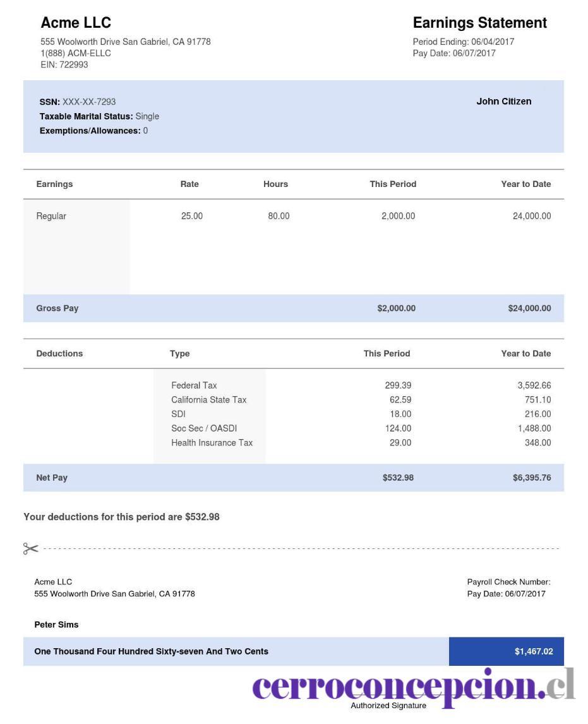
Task: Click the Soc Sec / OASDI entry
Action: point(204,428)
